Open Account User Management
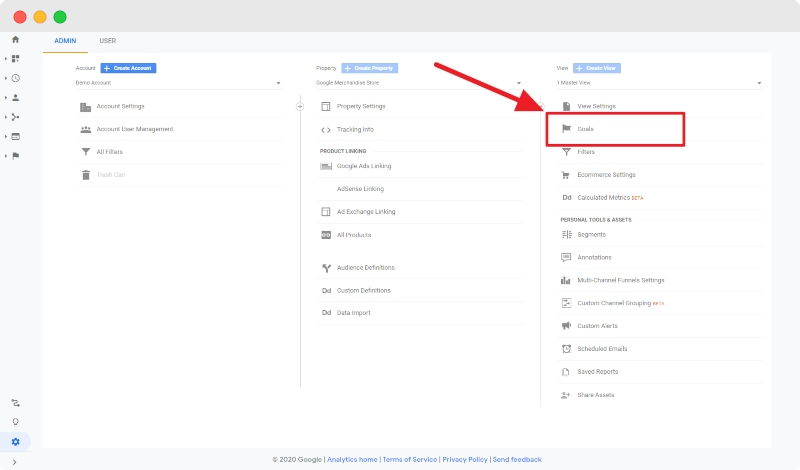 pos(134,129)
